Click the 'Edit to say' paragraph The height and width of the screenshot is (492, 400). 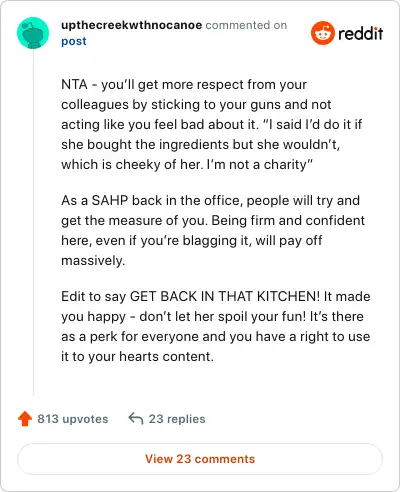coord(216,326)
